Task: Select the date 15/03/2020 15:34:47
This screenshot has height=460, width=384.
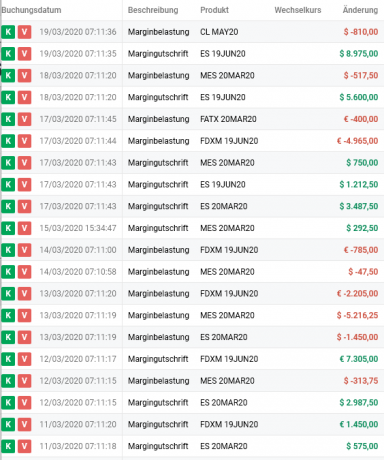Action: click(78, 228)
